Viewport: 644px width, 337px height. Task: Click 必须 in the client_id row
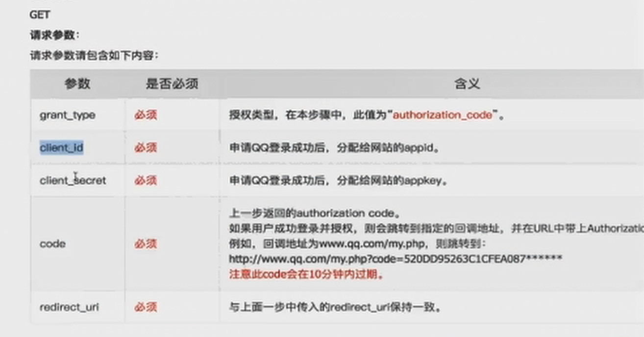[146, 147]
